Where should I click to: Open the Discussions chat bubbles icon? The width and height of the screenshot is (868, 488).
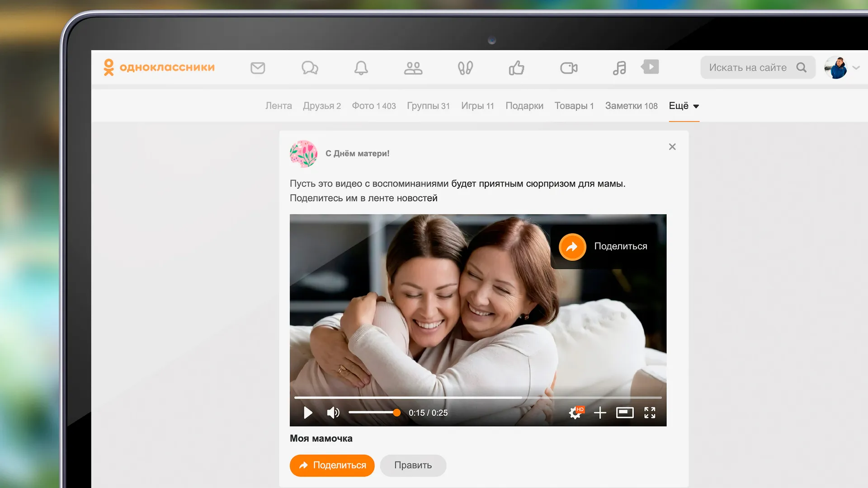310,68
